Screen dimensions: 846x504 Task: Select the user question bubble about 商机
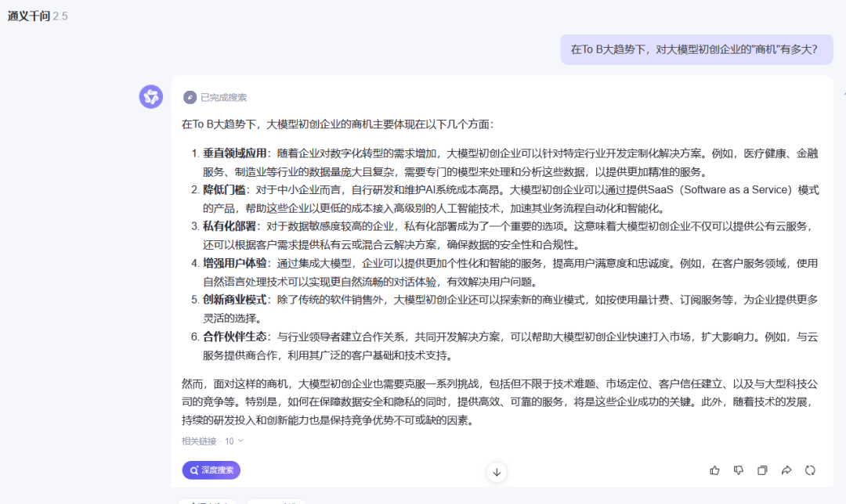pyautogui.click(x=696, y=49)
